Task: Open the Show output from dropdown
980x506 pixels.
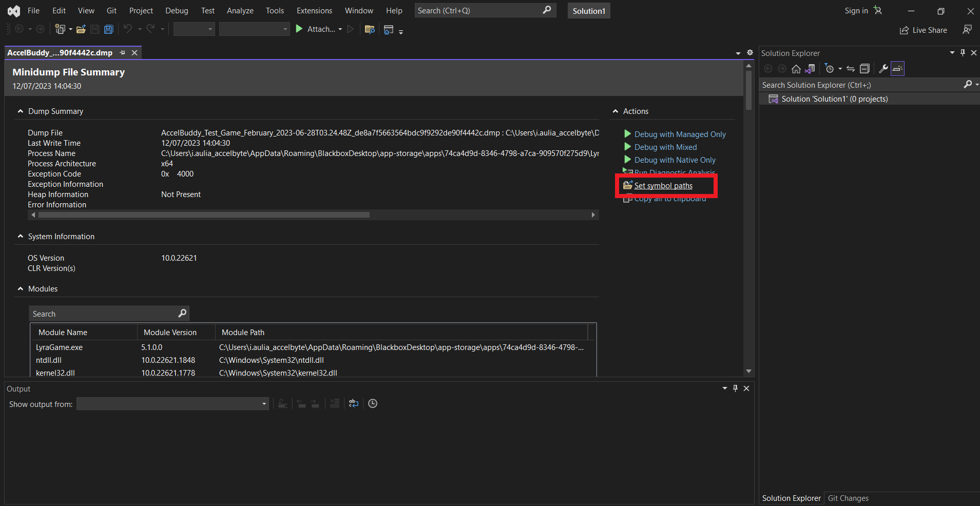Action: click(172, 404)
